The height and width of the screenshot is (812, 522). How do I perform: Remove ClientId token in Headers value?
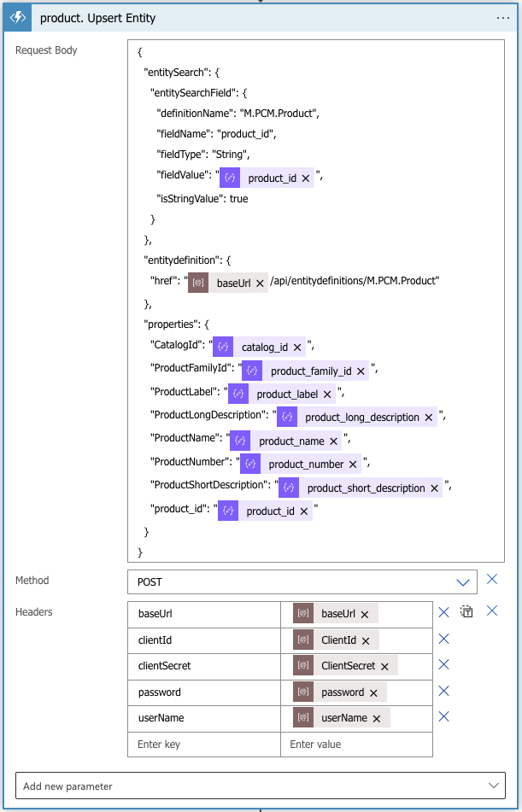pos(366,641)
